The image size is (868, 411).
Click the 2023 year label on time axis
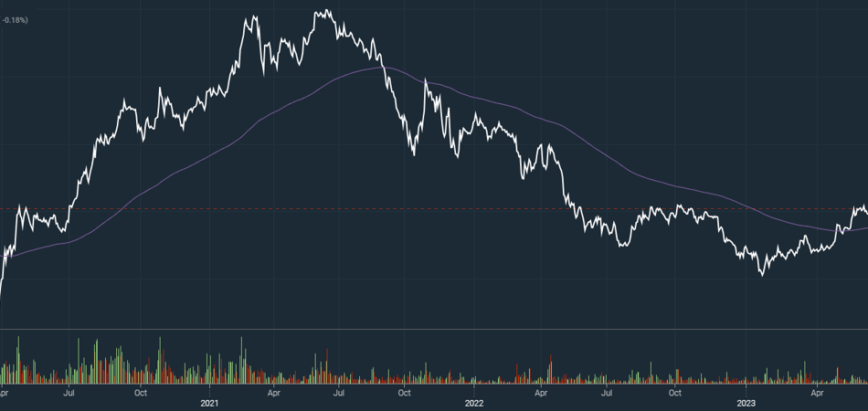coord(746,403)
